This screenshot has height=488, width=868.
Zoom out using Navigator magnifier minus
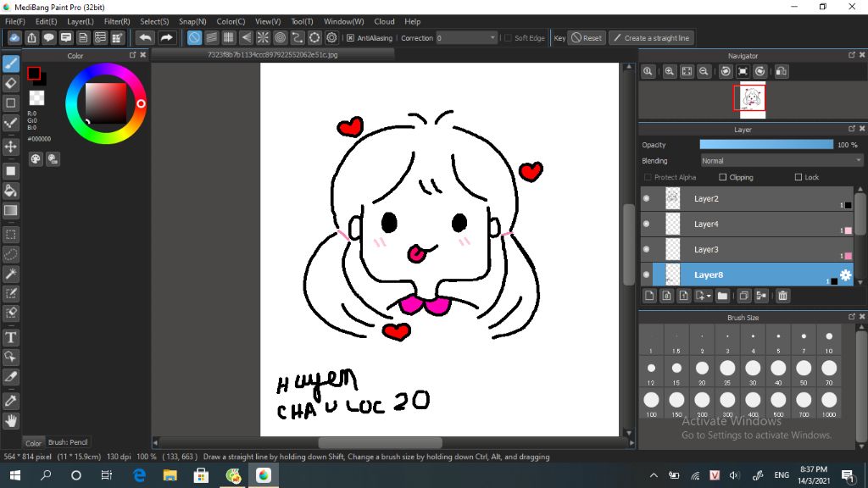pyautogui.click(x=704, y=71)
